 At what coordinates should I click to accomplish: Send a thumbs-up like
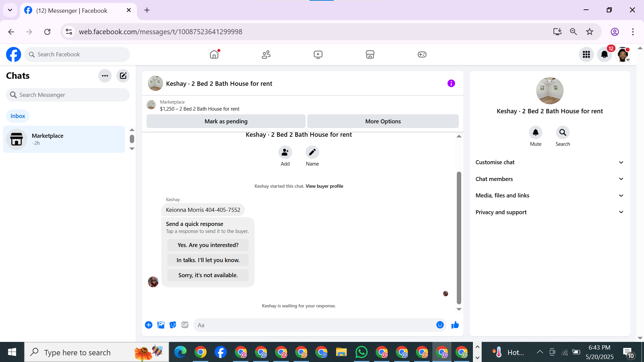455,325
